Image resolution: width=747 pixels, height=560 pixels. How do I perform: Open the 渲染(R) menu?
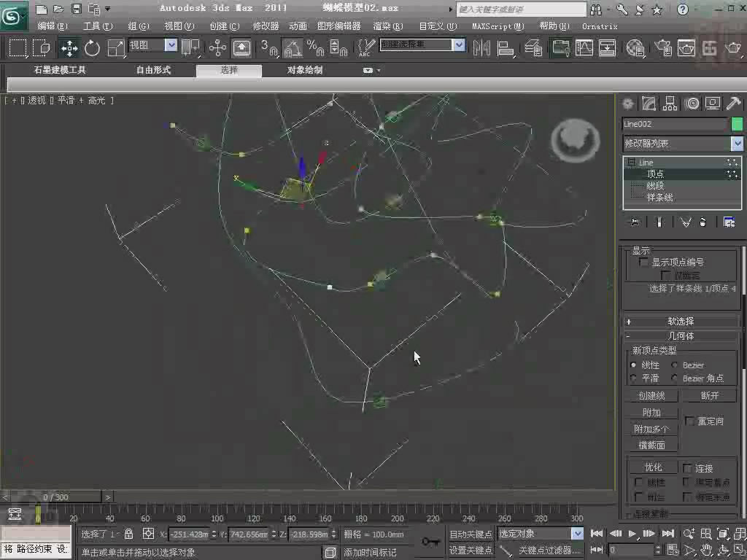coord(388,26)
